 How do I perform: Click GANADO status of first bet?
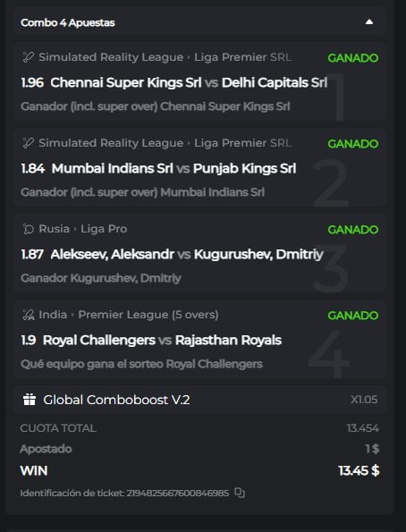tap(352, 58)
